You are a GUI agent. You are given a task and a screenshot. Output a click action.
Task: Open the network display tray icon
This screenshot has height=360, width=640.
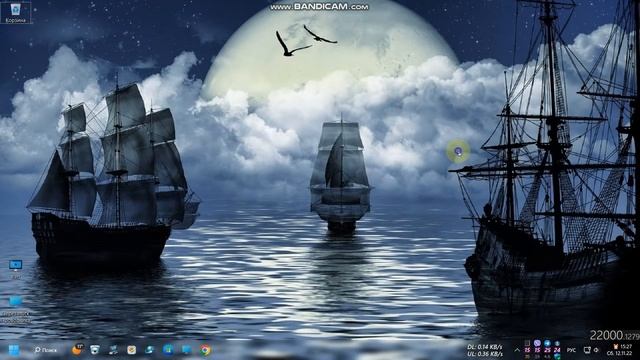[587, 350]
